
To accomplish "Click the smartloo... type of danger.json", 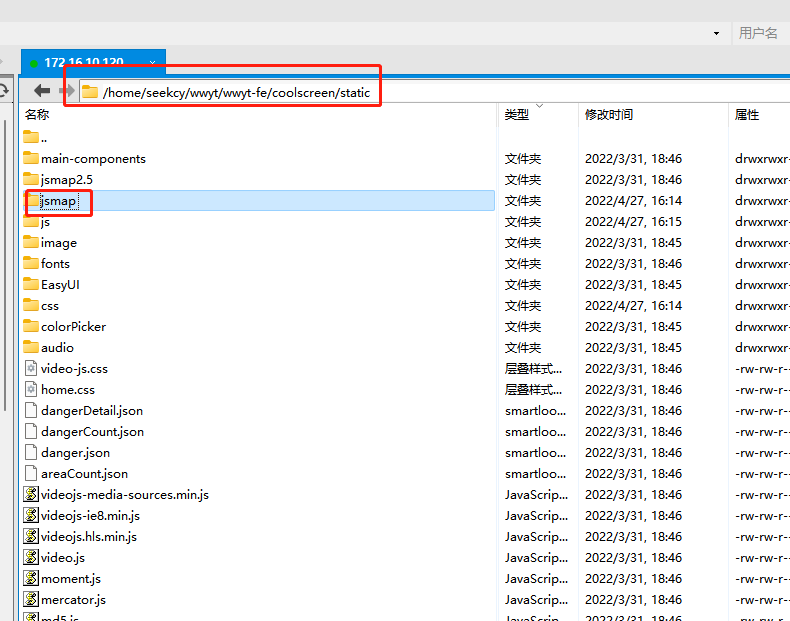I will [x=535, y=453].
